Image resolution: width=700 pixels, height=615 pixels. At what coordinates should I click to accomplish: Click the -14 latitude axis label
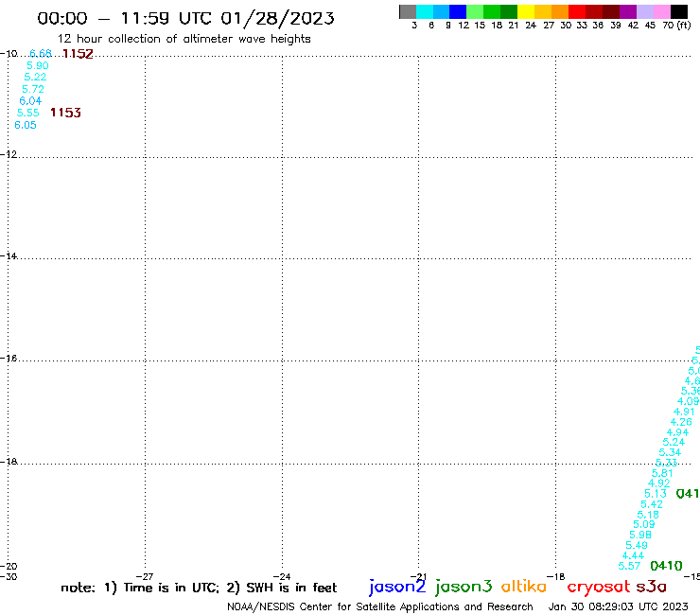[x=9, y=256]
